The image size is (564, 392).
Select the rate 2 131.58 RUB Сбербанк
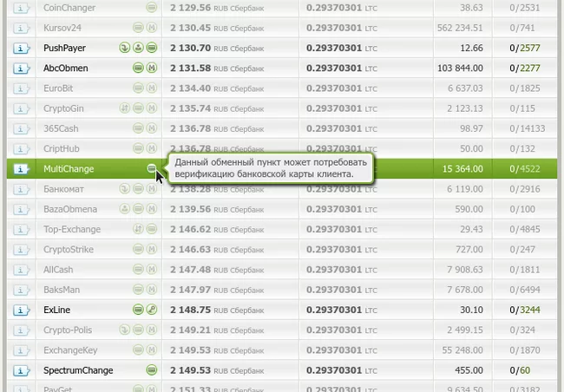(x=217, y=69)
